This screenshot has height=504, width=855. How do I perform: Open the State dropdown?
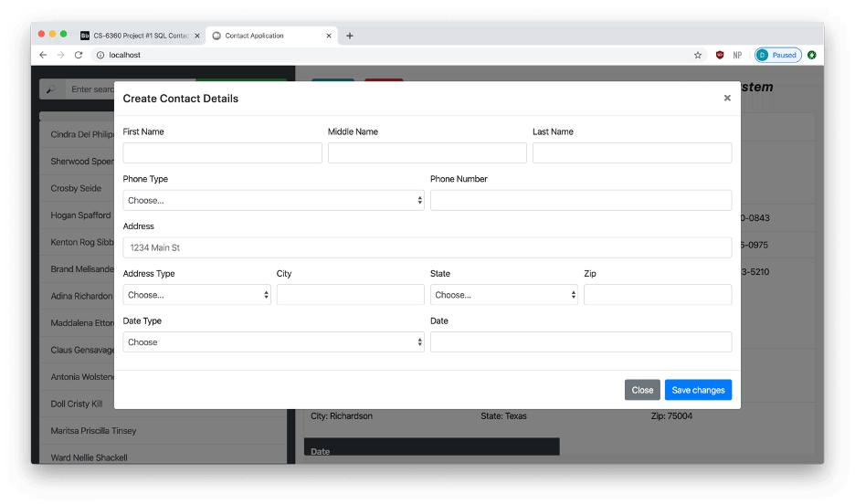pyautogui.click(x=504, y=295)
